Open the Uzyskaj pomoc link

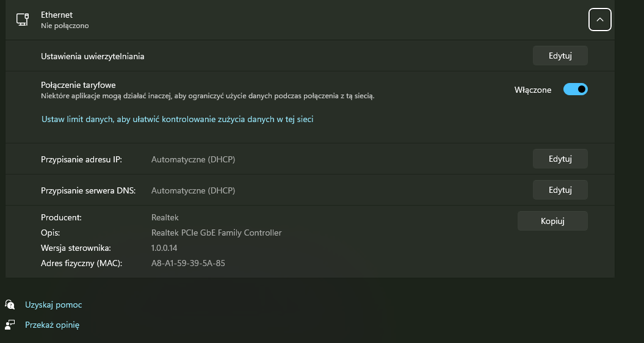click(x=53, y=305)
